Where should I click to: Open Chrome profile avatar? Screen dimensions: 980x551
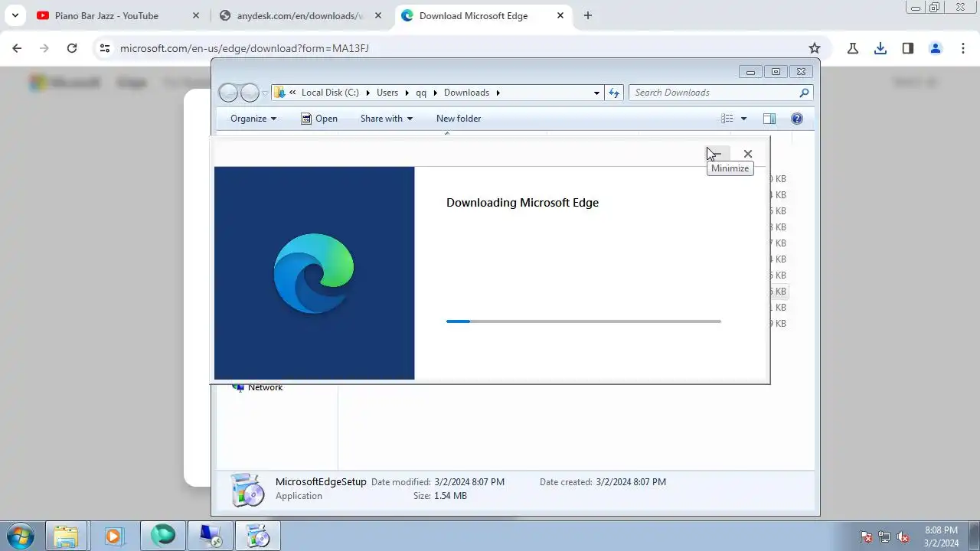(x=935, y=48)
